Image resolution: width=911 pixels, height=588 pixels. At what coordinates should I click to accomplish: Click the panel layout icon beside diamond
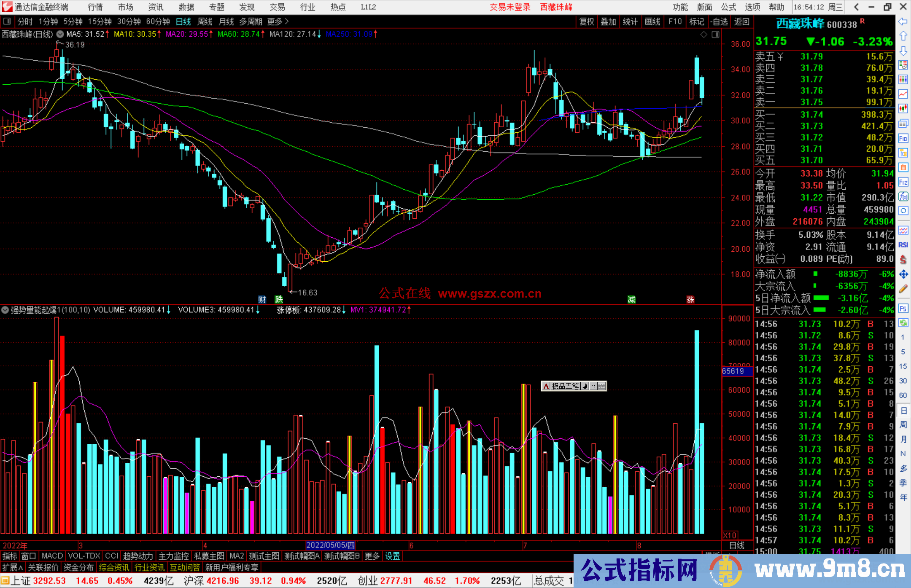click(x=715, y=35)
